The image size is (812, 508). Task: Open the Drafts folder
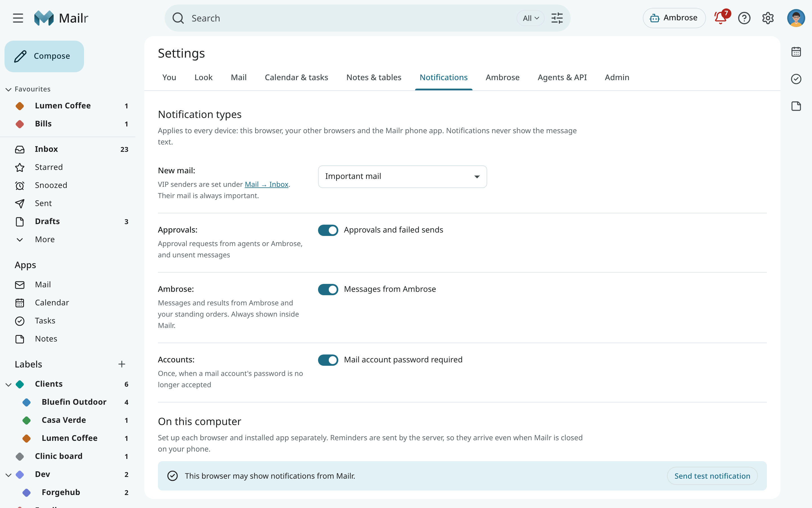68,222
